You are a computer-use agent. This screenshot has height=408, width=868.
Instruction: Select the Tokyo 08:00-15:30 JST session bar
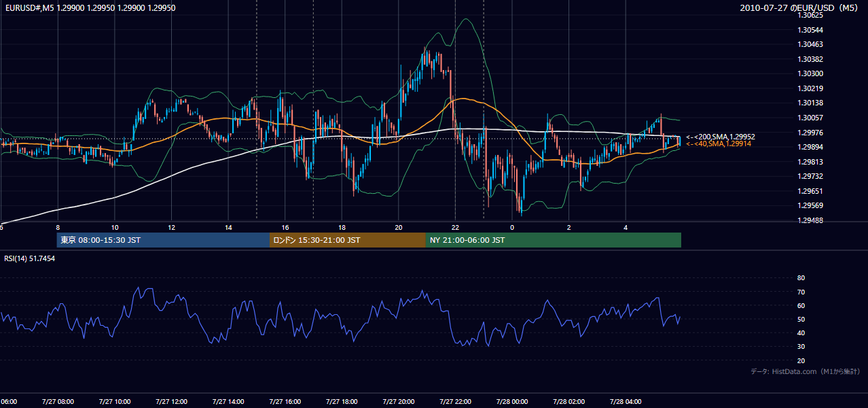(163, 240)
